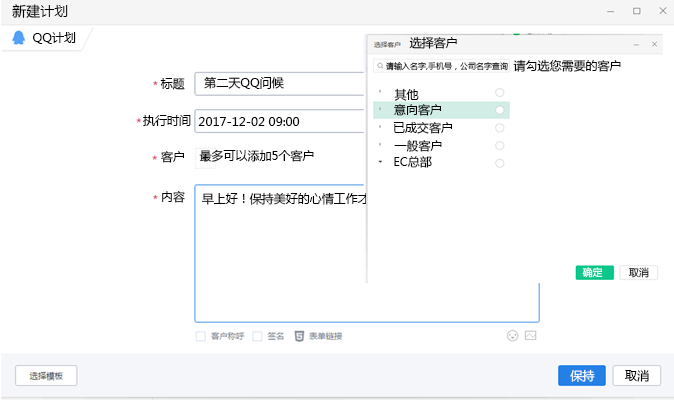Image resolution: width=674 pixels, height=400 pixels.
Task: Maximize the 新建计划 window
Action: [636, 11]
